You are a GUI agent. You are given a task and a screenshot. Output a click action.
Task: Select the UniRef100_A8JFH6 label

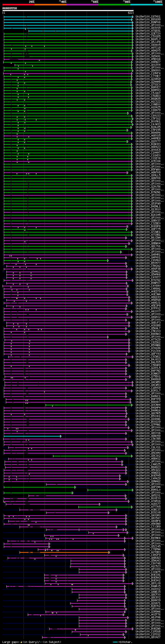(148, 617)
